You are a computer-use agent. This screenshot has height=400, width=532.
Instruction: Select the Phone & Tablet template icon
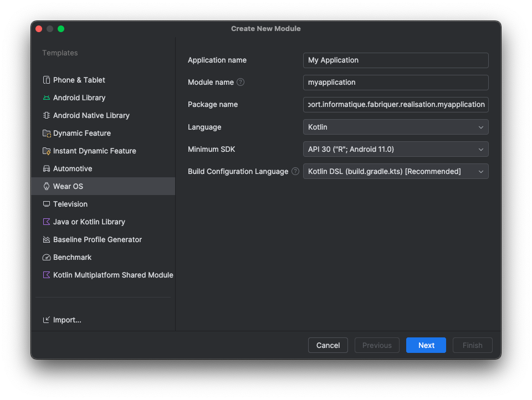[46, 80]
